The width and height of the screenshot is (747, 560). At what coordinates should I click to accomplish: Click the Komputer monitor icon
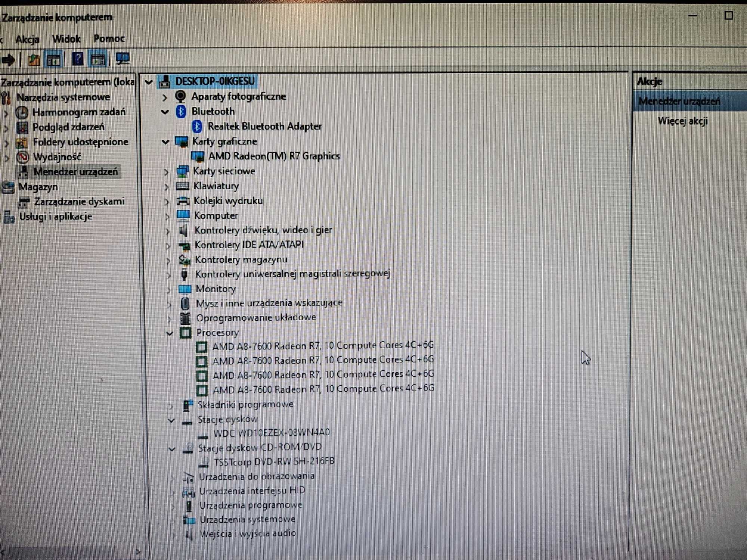coord(183,215)
